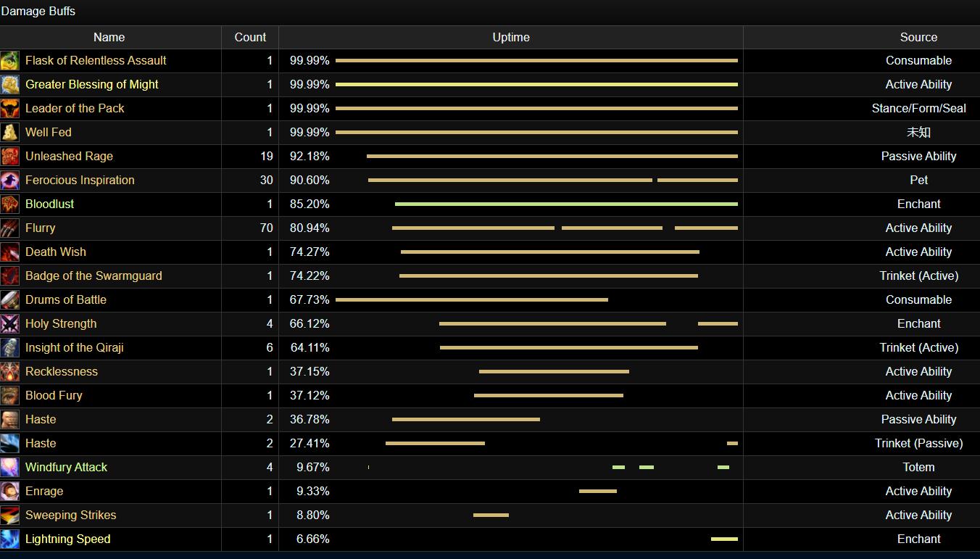Select the Bloodlust buff icon
This screenshot has width=980, height=559.
tap(10, 204)
